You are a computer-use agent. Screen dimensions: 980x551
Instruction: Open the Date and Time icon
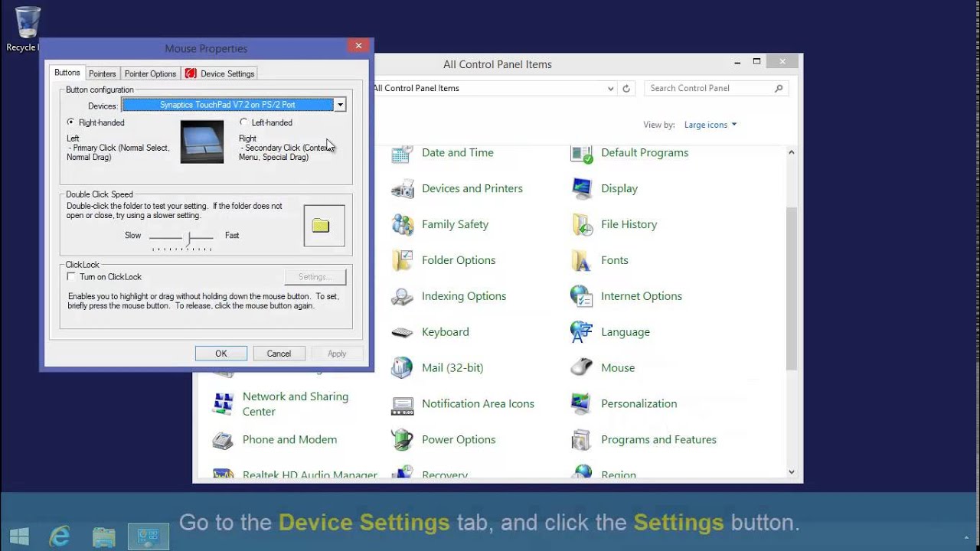(x=402, y=153)
